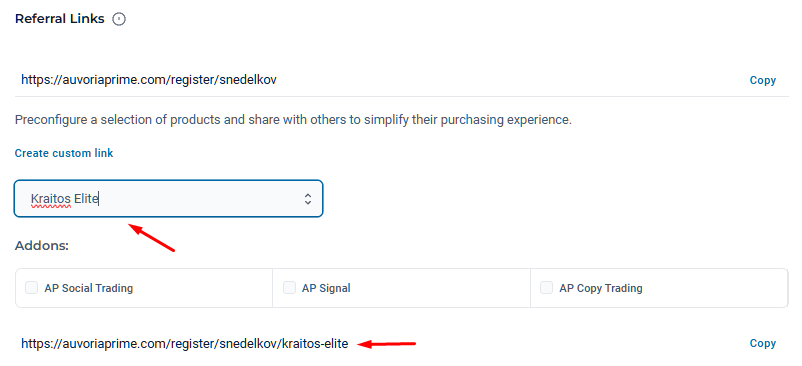This screenshot has width=802, height=366.
Task: Click the info icon beside Referral Links
Action: [x=119, y=19]
